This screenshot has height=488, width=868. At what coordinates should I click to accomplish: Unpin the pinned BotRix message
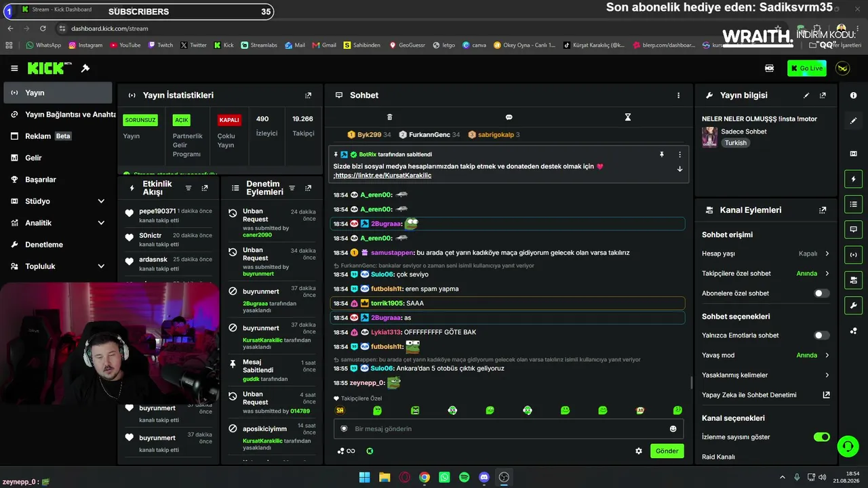coord(662,155)
